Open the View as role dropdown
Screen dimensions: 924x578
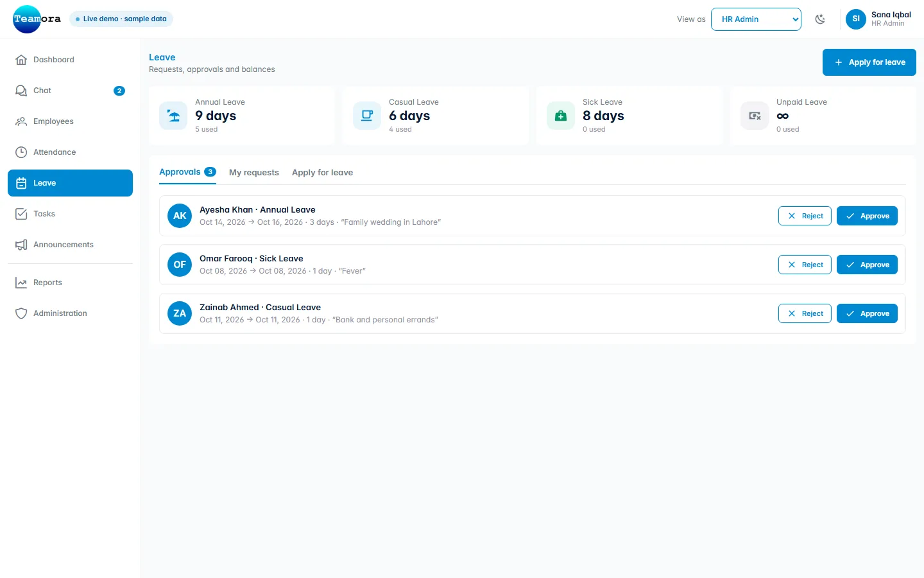pyautogui.click(x=756, y=19)
